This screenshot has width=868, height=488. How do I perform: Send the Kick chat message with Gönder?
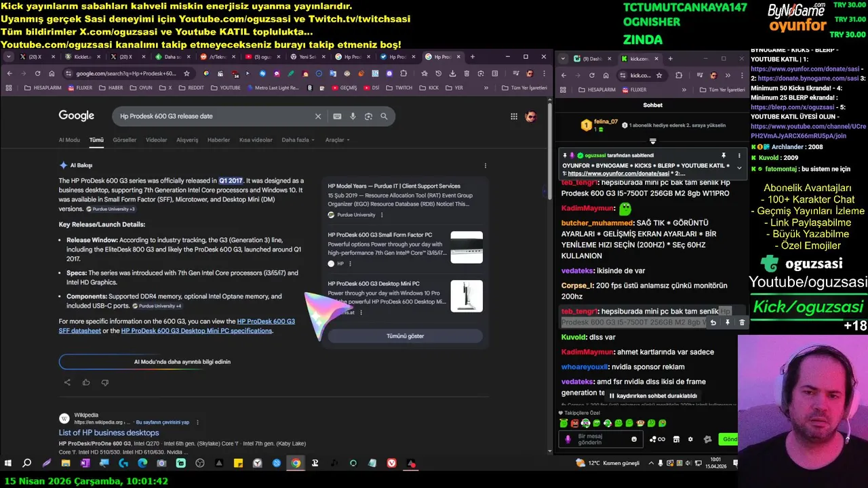[x=729, y=439]
